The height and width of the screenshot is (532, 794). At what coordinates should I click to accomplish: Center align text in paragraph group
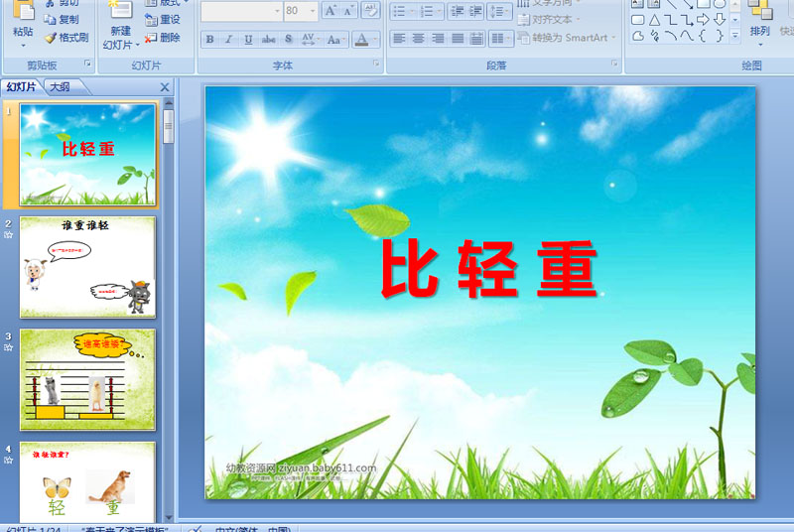pyautogui.click(x=418, y=39)
